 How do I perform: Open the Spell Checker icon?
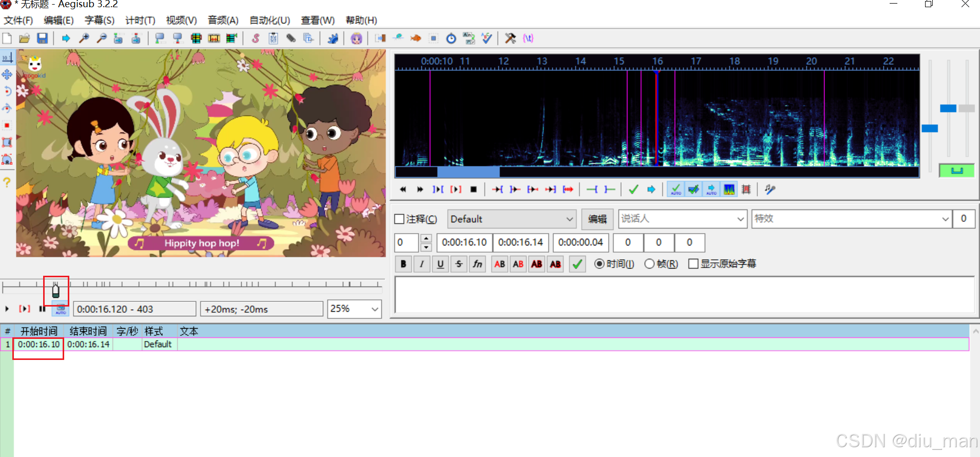click(x=487, y=38)
